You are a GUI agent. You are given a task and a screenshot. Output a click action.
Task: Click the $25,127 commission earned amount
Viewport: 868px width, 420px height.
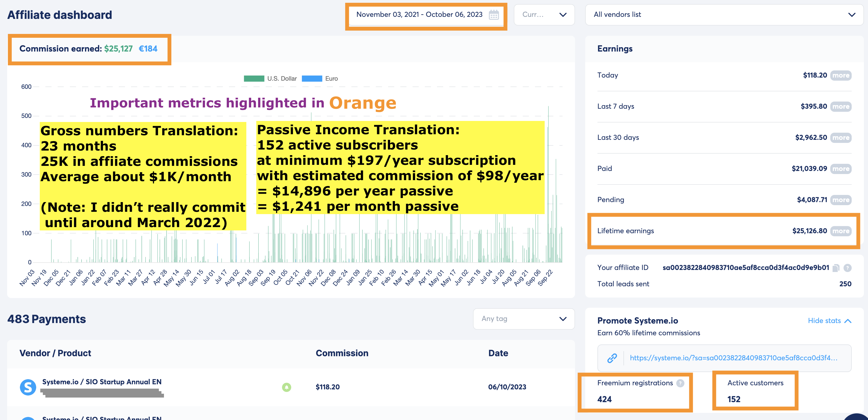pos(118,49)
